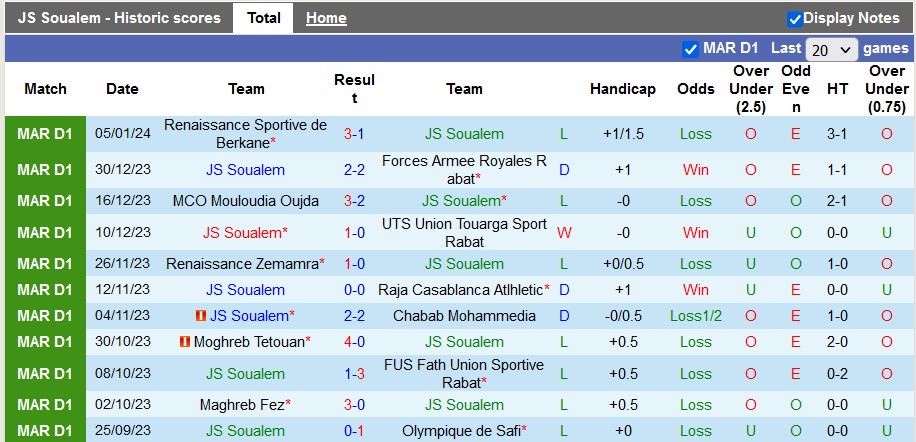Open Forces Armee Royales Rabat team page
The width and height of the screenshot is (916, 442).
[x=464, y=169]
